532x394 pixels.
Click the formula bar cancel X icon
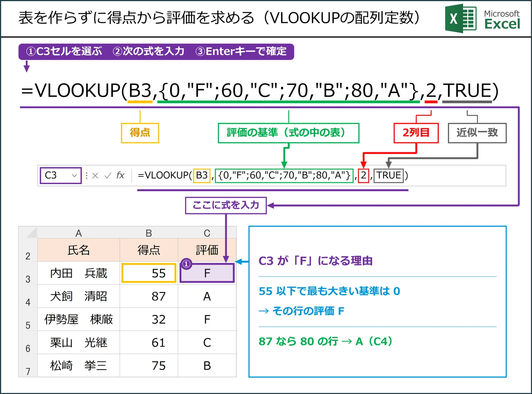(95, 176)
